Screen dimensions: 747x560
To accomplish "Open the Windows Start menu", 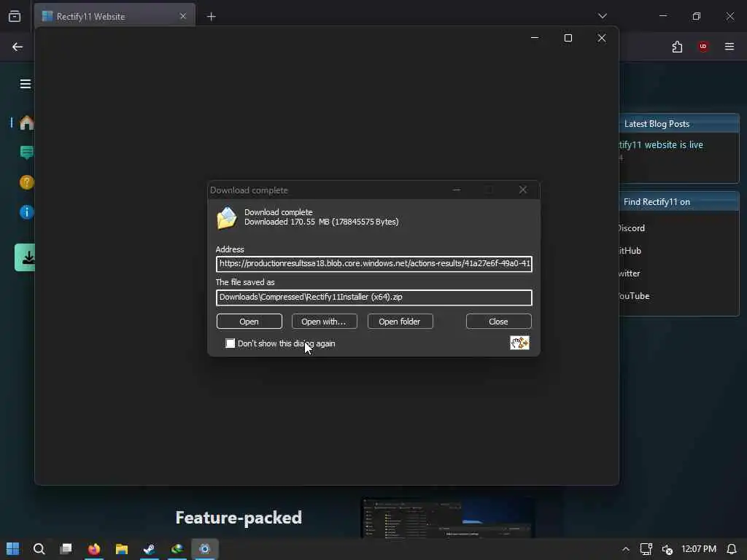I will [13, 549].
